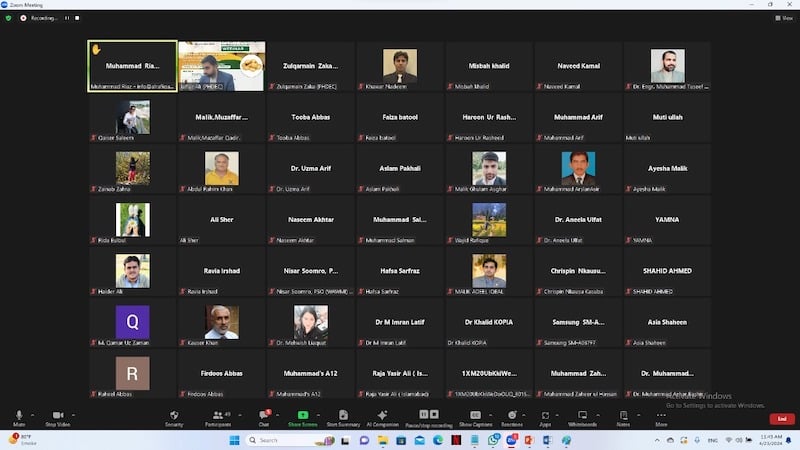This screenshot has width=800, height=450.
Task: Open the Participants panel
Action: coord(218,416)
